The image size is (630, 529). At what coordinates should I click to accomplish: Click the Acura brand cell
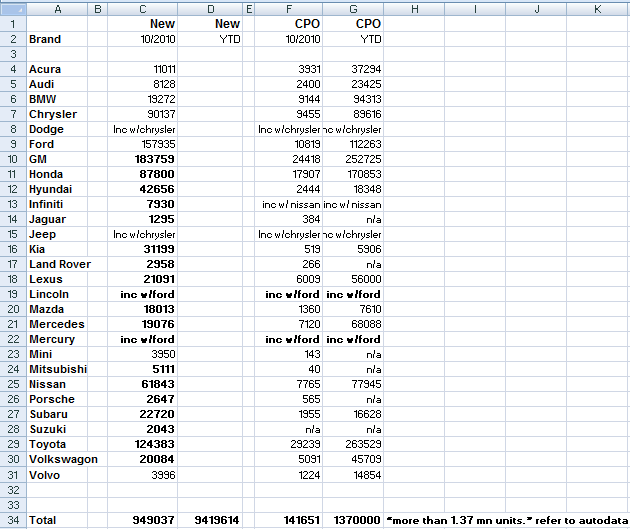(x=57, y=69)
